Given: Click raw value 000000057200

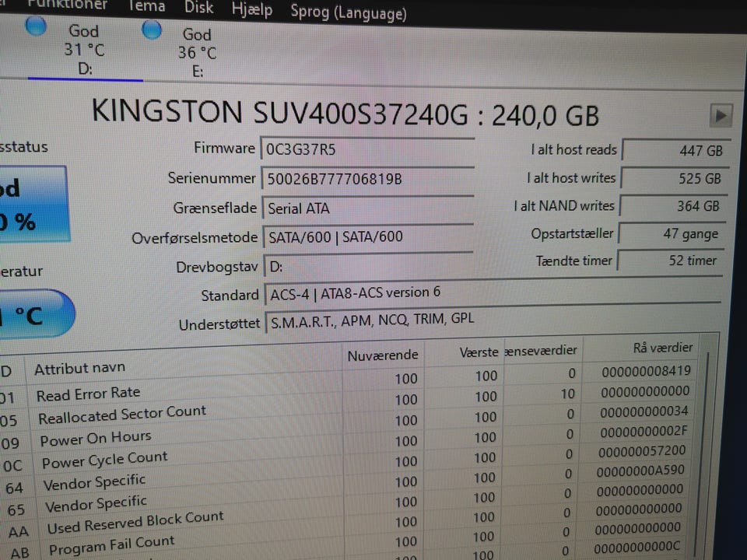Looking at the screenshot, I should (x=642, y=451).
